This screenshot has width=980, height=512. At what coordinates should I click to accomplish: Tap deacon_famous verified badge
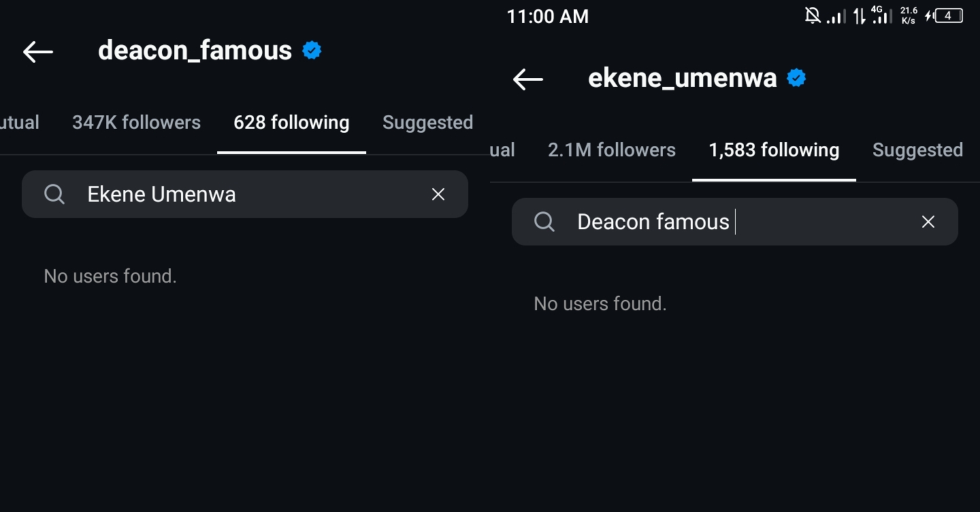[x=312, y=50]
